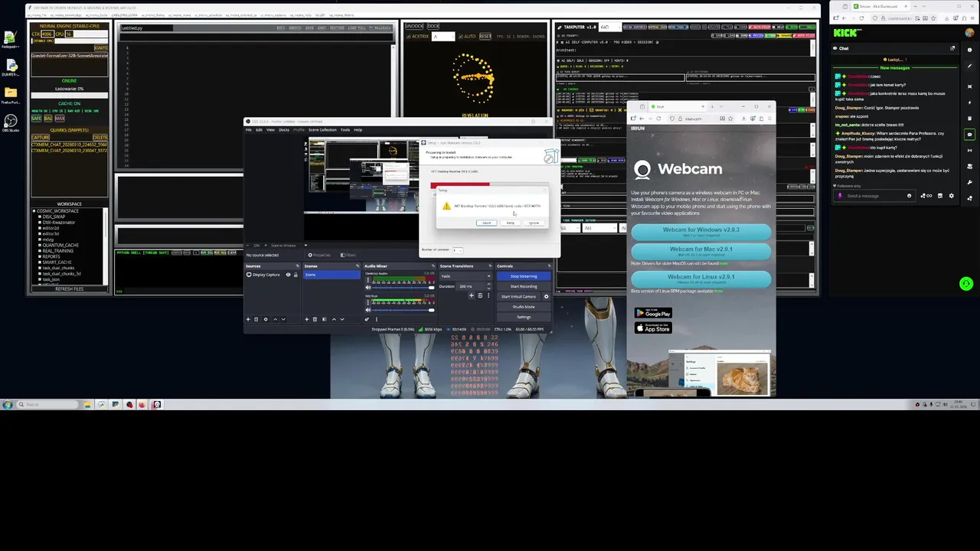The image size is (980, 551).
Task: Open the A dropdown beside ACKTRIX
Action: point(443,36)
